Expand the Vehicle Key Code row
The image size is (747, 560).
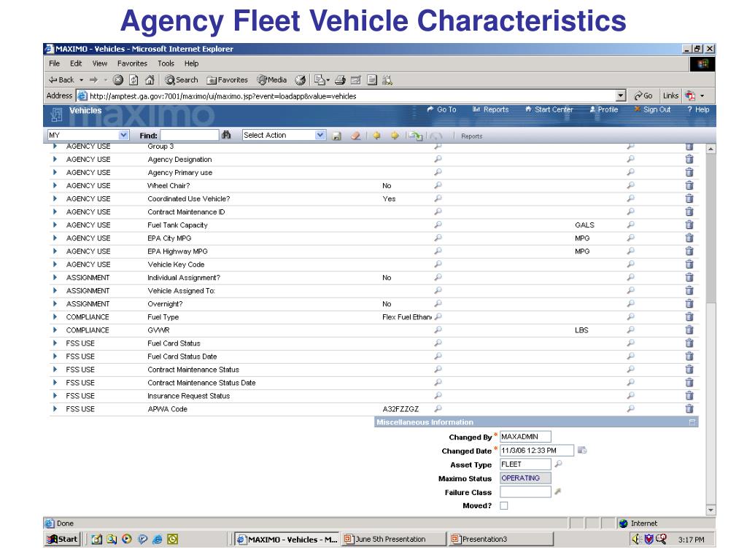(55, 264)
